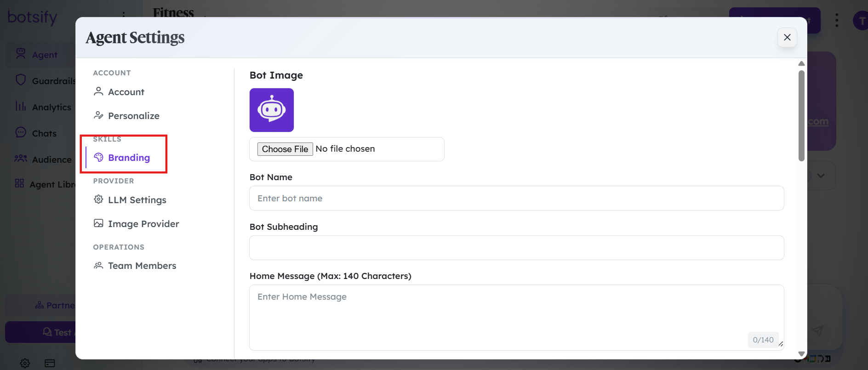Click the No file chosen text
Viewport: 868px width, 370px height.
click(345, 149)
